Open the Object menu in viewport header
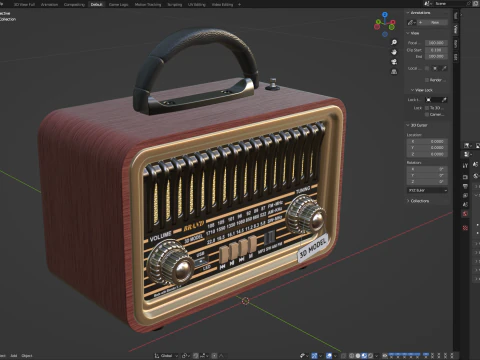 point(27,356)
